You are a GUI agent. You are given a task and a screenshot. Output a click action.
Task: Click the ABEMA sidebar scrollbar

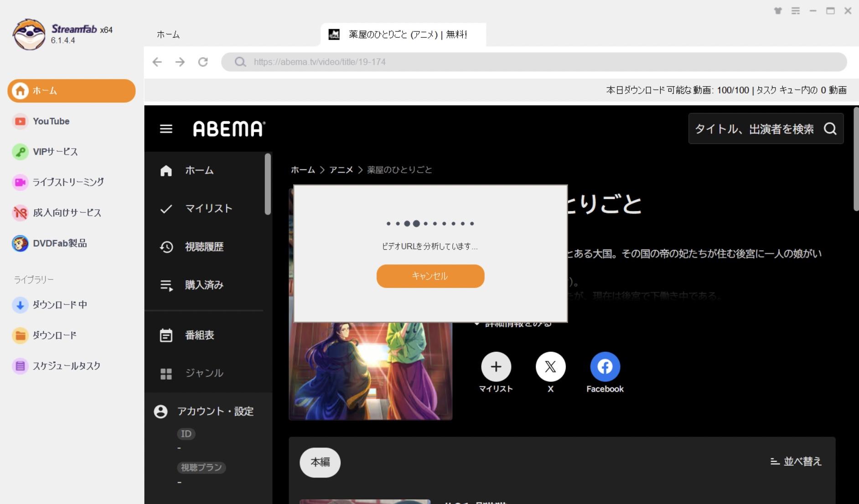[268, 184]
